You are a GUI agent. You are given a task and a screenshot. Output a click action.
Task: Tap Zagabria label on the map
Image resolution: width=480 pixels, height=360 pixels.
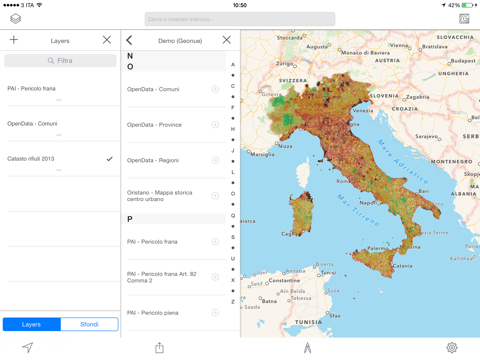418,97
